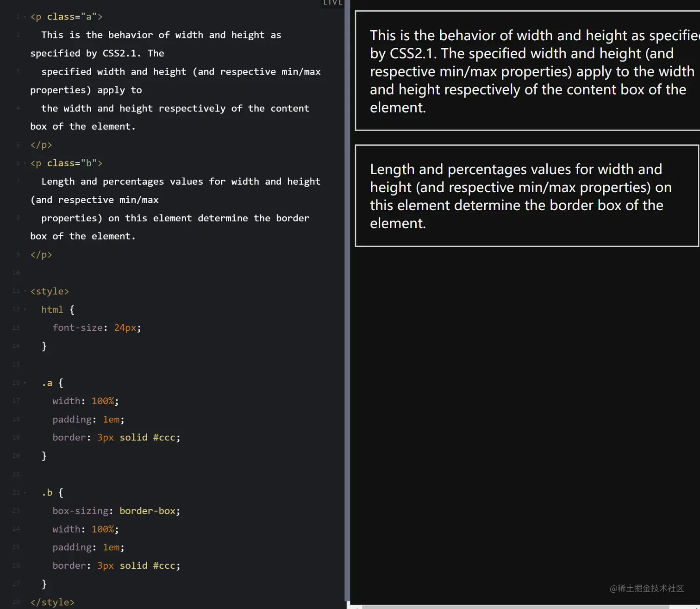Place cursor on border-box value
The image size is (700, 609).
click(147, 511)
